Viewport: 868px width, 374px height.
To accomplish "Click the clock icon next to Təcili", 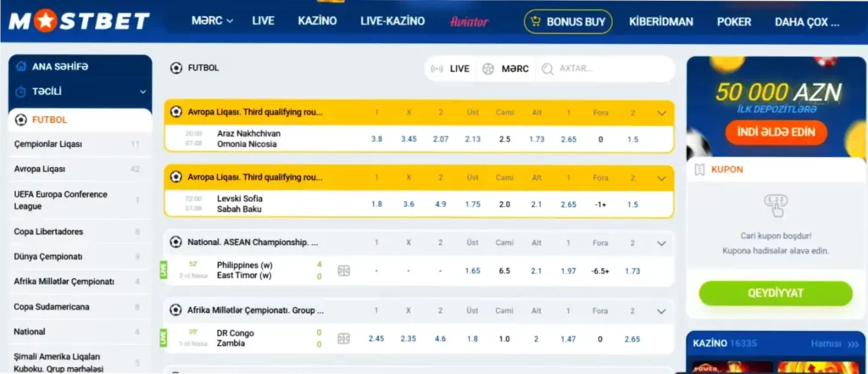I will [x=20, y=91].
